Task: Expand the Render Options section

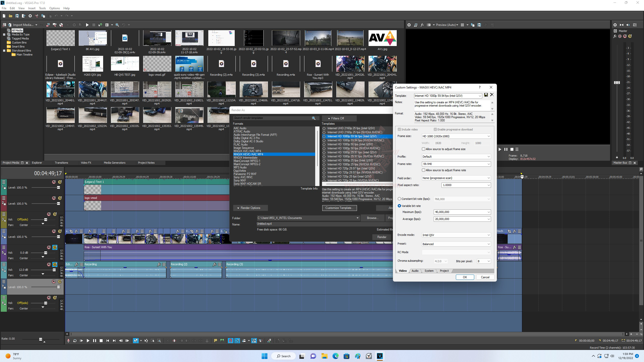Action: (250, 208)
